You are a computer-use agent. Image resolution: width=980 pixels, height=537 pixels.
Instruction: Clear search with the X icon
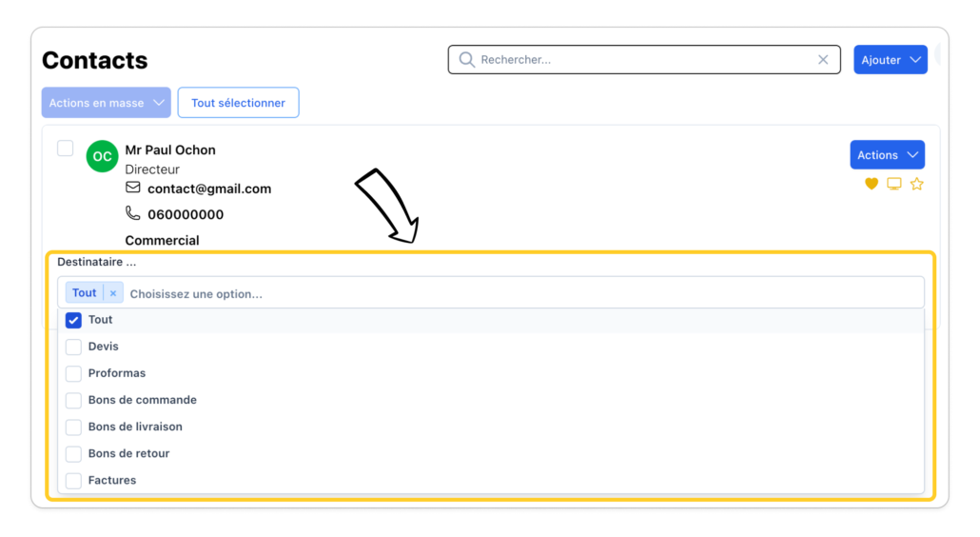tap(823, 60)
